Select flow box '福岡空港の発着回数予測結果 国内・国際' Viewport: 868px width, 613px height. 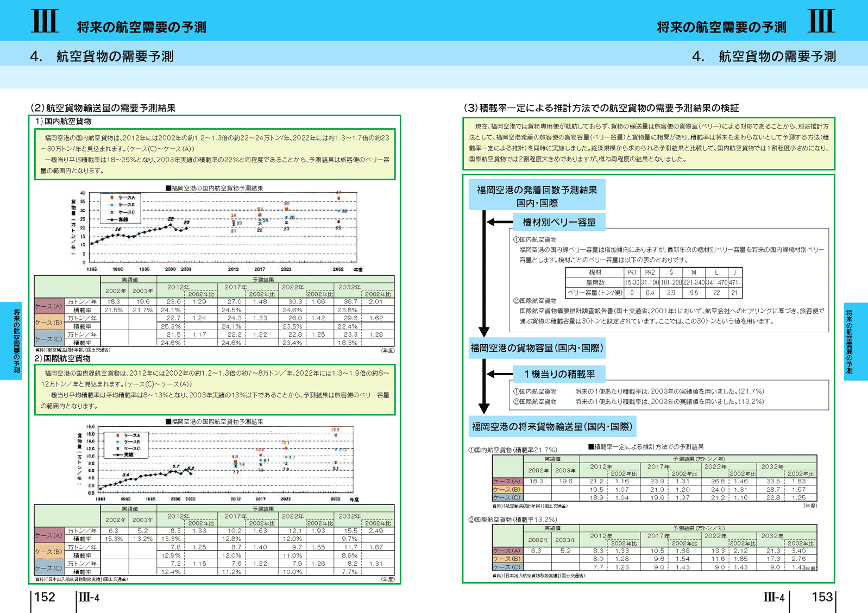point(537,196)
